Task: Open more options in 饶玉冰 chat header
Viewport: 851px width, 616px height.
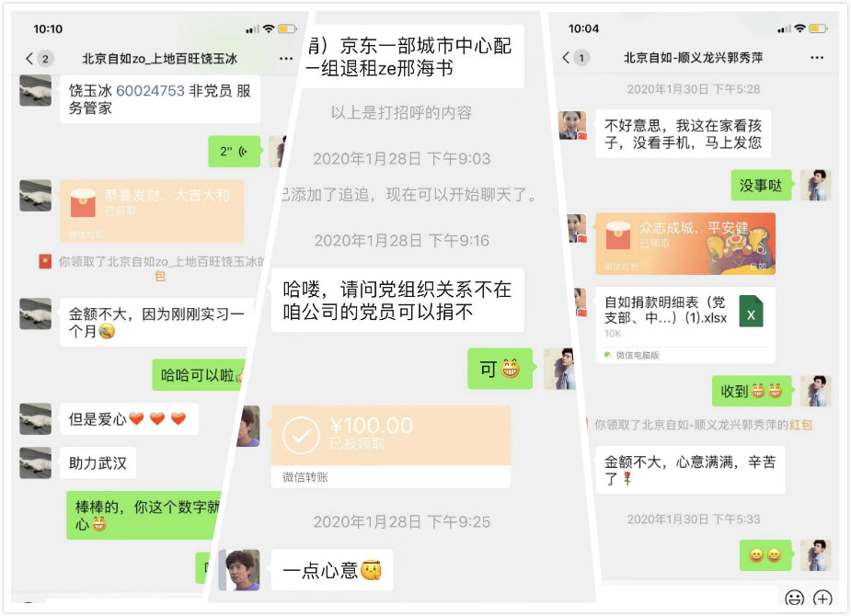Action: click(286, 58)
